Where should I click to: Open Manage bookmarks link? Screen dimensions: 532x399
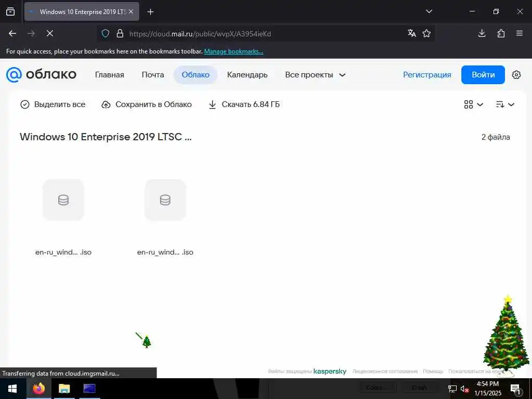233,51
